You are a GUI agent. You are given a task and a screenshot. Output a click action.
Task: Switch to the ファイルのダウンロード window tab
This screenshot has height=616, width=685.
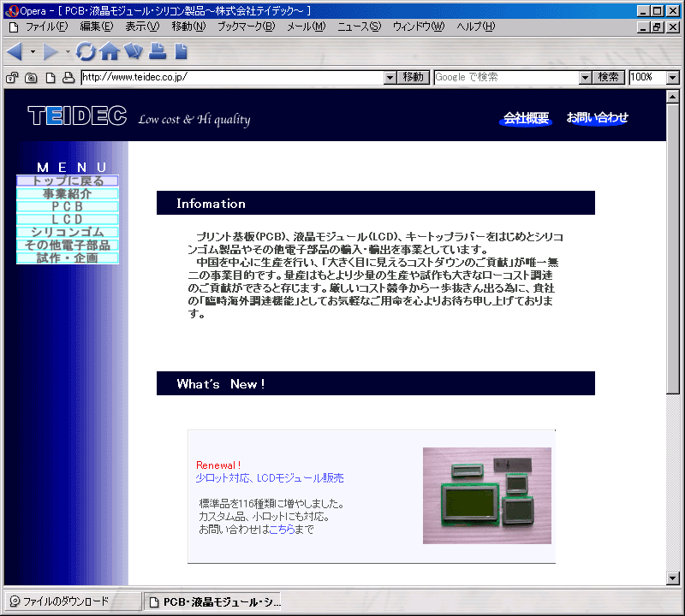tap(73, 601)
